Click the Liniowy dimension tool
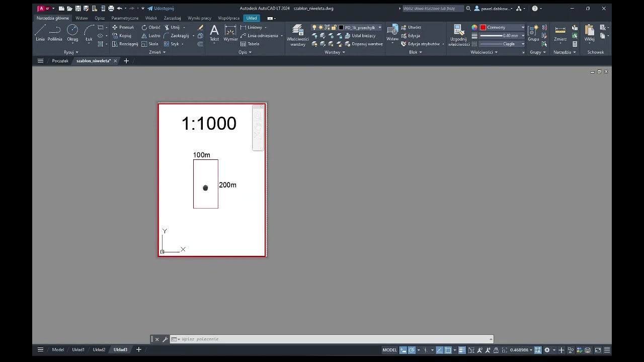Viewport: 644px width, 362px height. (x=251, y=28)
